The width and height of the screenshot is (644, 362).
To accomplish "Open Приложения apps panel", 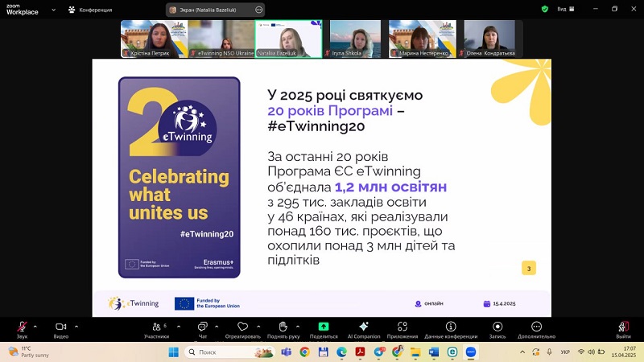I will tap(402, 330).
